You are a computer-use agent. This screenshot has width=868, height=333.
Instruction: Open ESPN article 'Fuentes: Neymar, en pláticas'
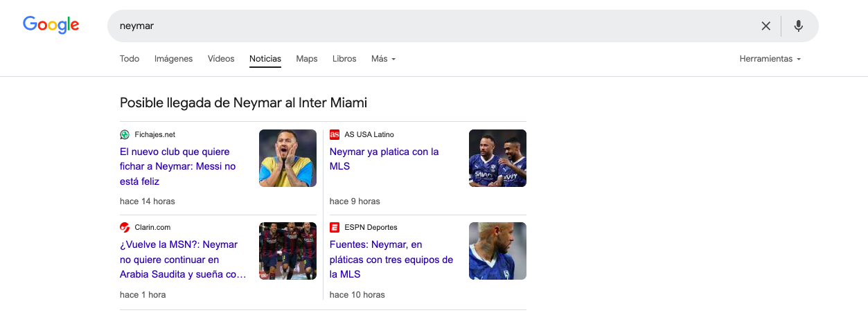click(391, 259)
